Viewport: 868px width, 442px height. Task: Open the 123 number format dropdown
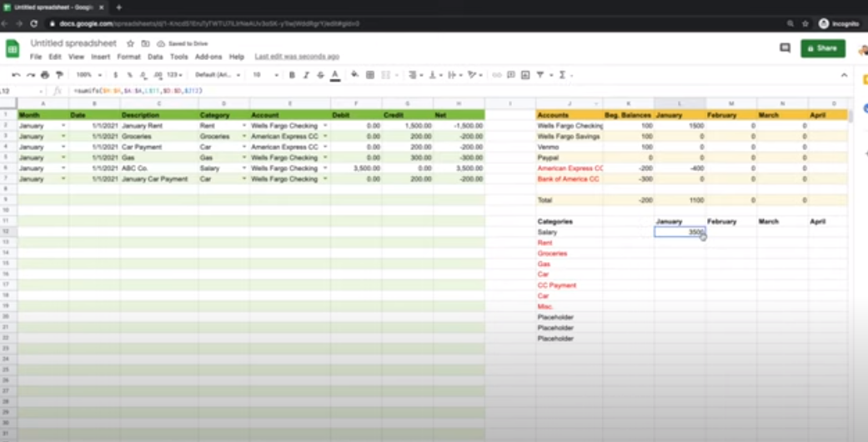[174, 75]
